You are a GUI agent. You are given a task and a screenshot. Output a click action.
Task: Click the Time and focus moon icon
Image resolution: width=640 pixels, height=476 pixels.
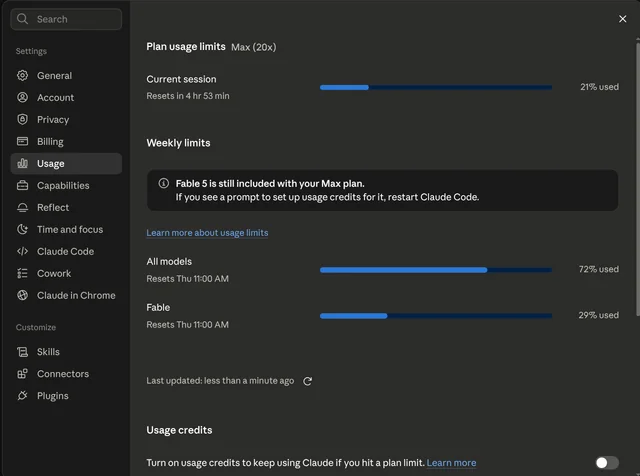click(x=22, y=229)
